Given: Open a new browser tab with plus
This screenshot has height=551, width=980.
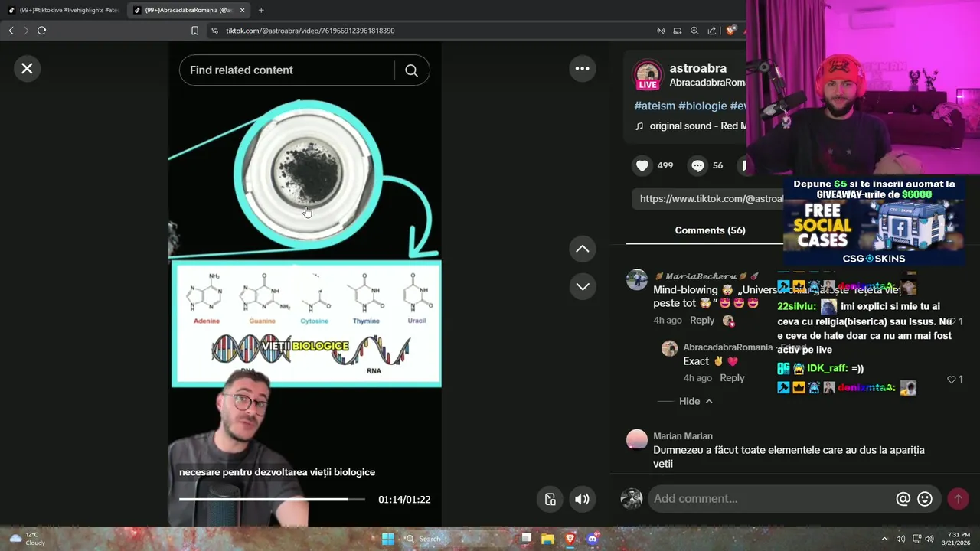Looking at the screenshot, I should pos(261,10).
